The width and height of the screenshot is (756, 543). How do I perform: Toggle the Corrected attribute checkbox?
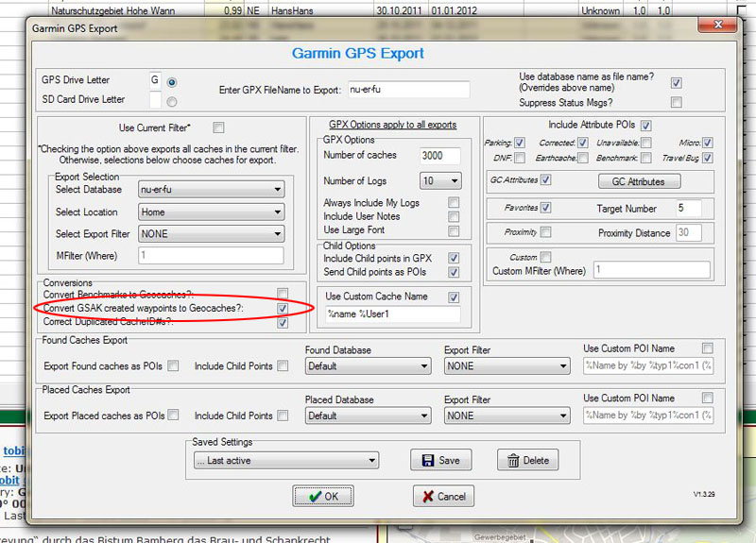coord(583,143)
